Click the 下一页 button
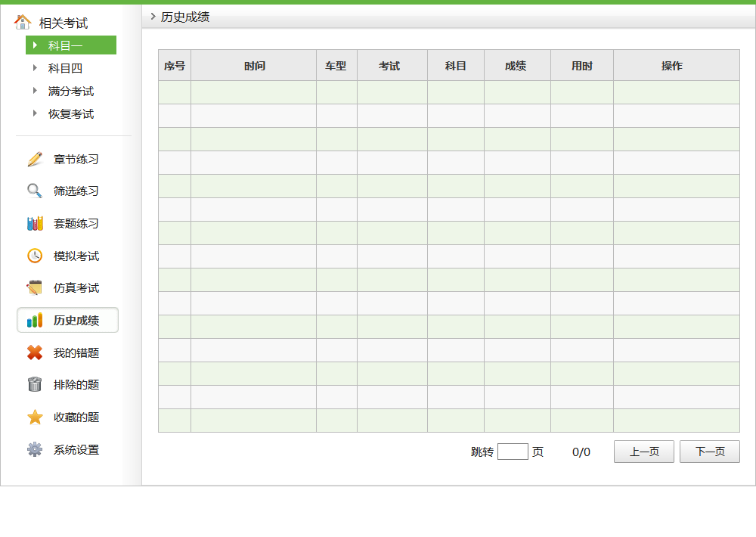This screenshot has width=756, height=537. (x=709, y=452)
